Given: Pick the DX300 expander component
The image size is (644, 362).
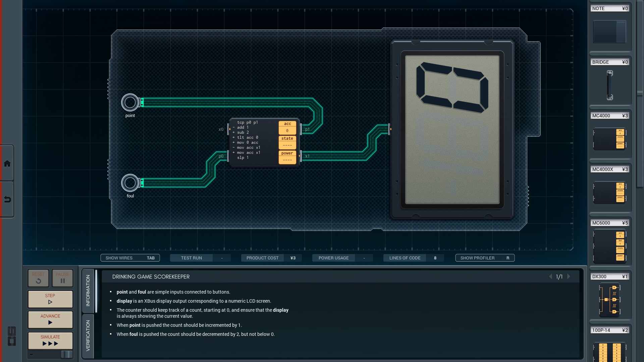Looking at the screenshot, I should coord(609,300).
